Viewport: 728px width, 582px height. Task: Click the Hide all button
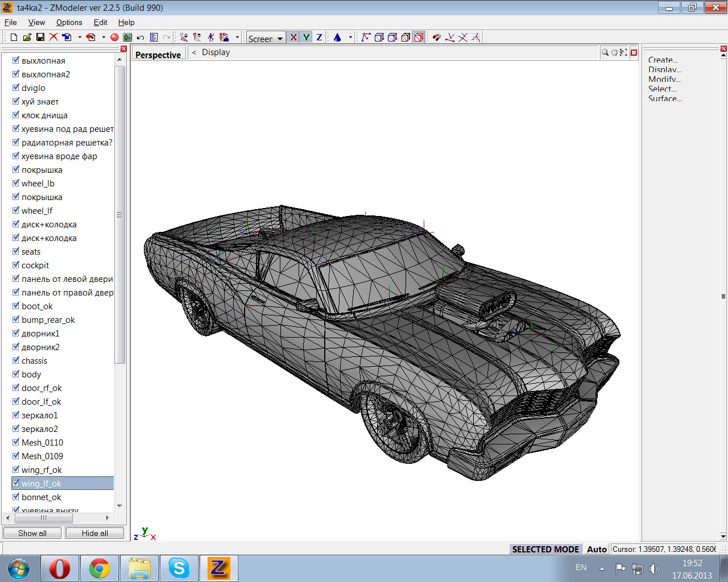[x=94, y=533]
